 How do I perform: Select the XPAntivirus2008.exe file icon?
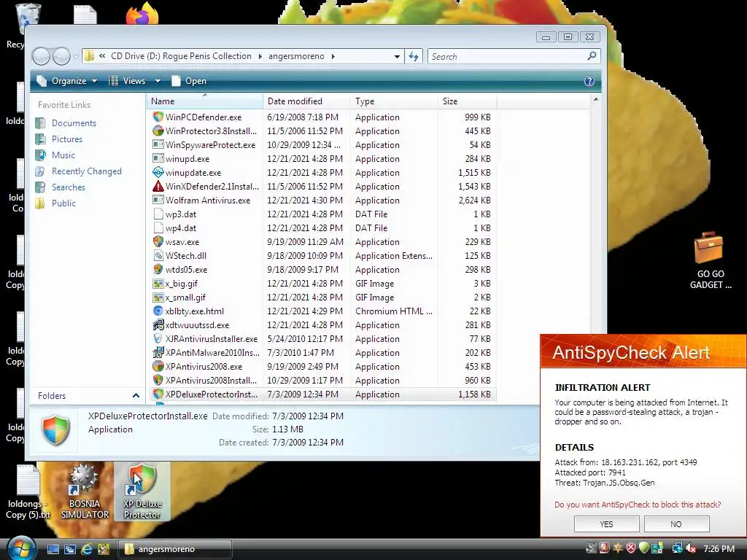point(158,366)
